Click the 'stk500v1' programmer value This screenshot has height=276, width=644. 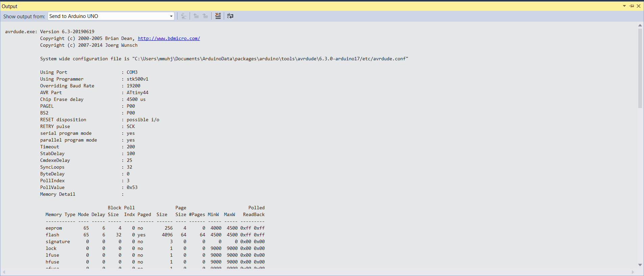(138, 79)
